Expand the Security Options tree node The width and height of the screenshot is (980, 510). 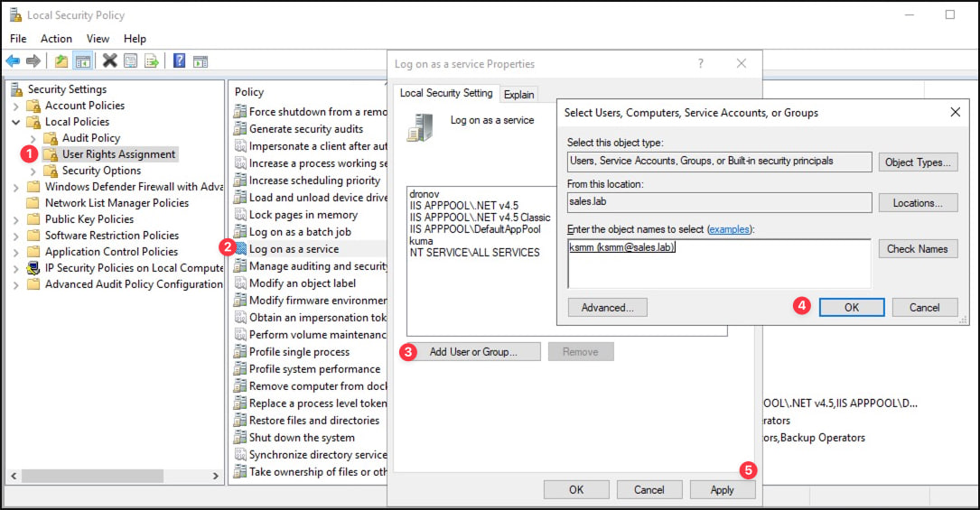[33, 171]
